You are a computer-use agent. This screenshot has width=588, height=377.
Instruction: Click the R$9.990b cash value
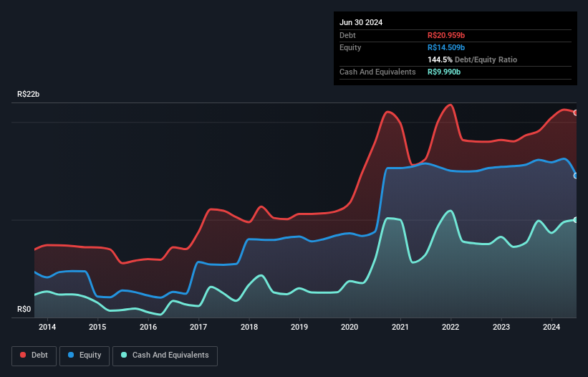[444, 72]
